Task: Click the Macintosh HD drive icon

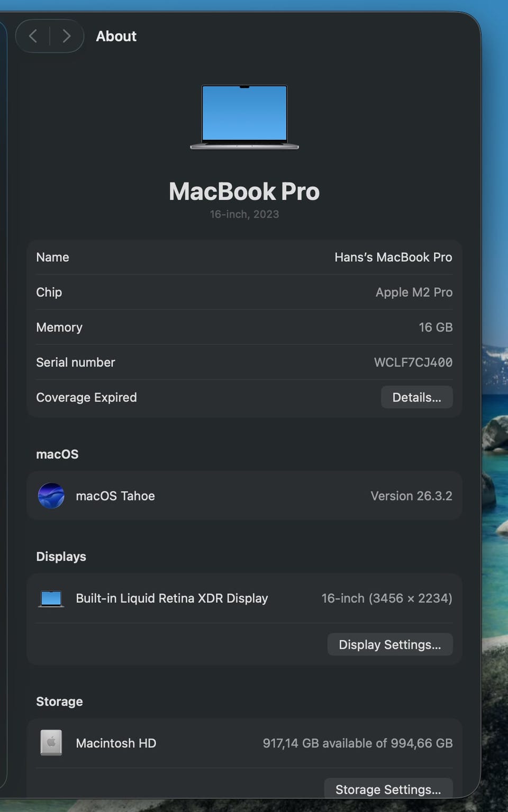Action: [51, 743]
